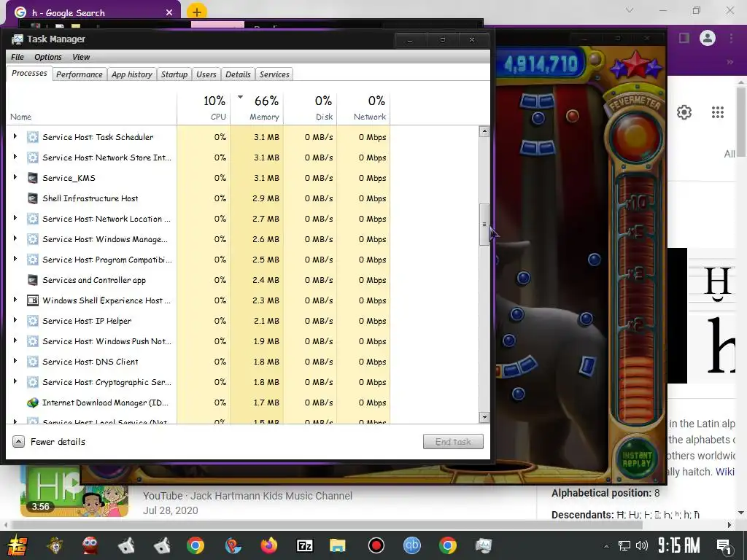
Task: Click the Internet Download Manager process icon
Action: click(32, 402)
